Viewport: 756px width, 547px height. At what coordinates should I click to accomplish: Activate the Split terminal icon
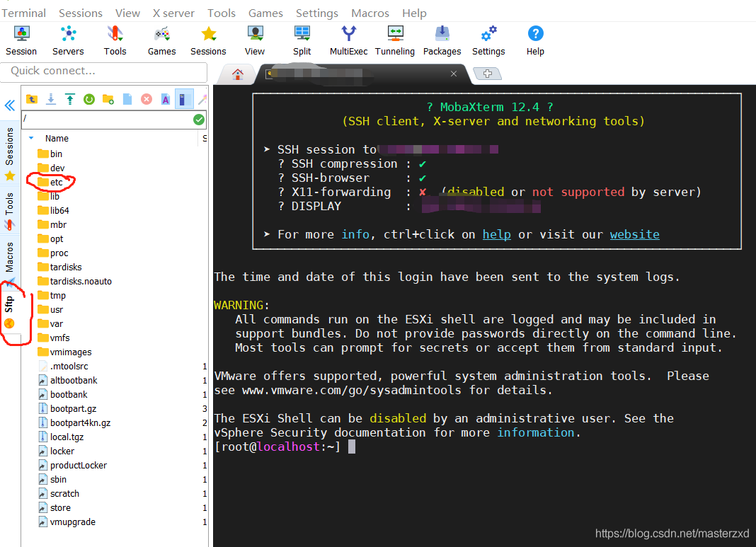pos(302,40)
